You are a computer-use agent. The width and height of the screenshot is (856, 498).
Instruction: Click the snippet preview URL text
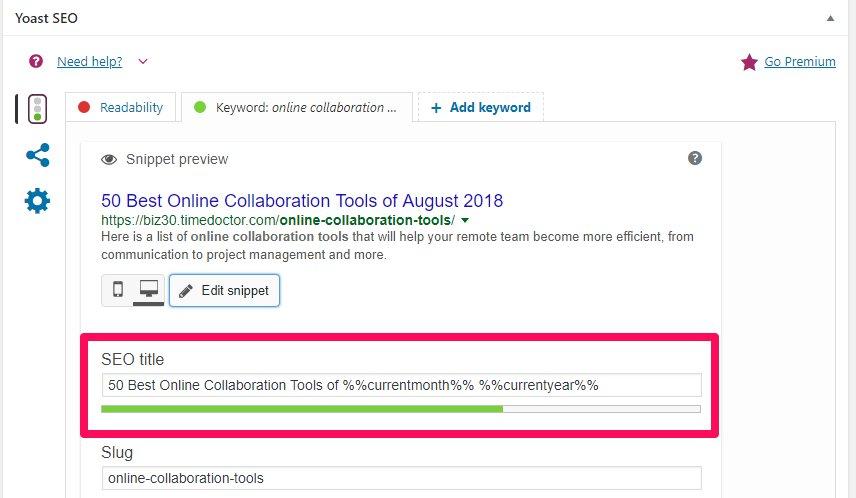tap(277, 221)
